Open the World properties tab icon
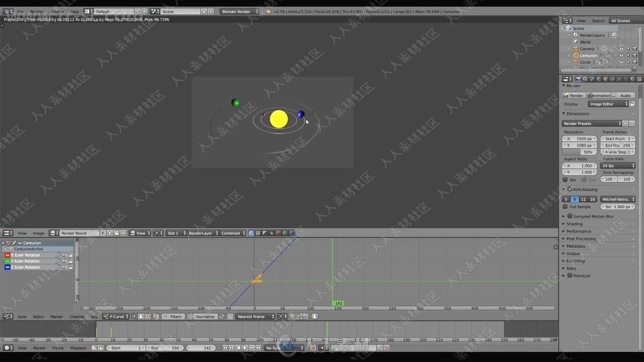644x362 pixels. [x=599, y=79]
